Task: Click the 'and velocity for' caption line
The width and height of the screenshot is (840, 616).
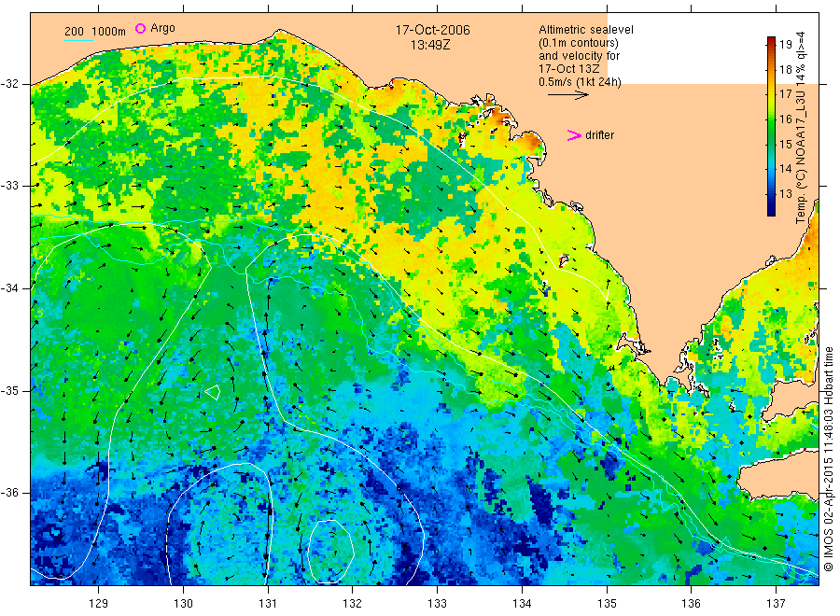Action: pyautogui.click(x=579, y=56)
